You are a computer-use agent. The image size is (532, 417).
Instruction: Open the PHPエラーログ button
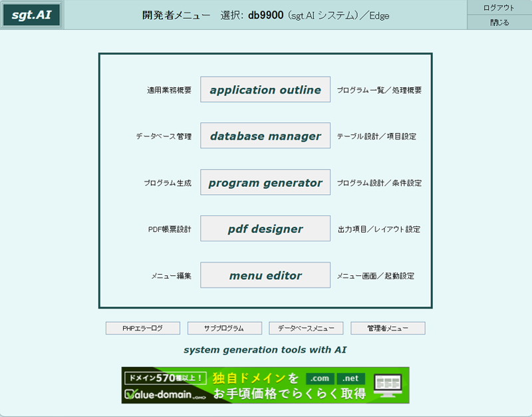pos(143,329)
